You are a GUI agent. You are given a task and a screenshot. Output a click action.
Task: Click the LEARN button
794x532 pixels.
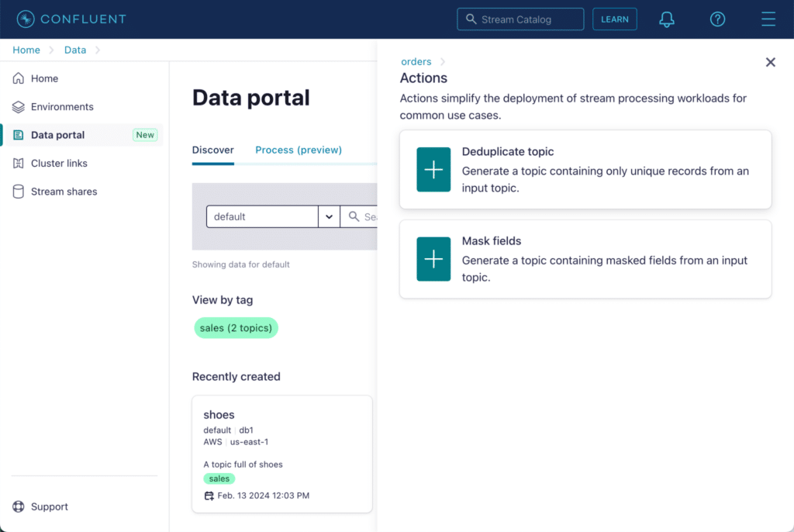615,19
